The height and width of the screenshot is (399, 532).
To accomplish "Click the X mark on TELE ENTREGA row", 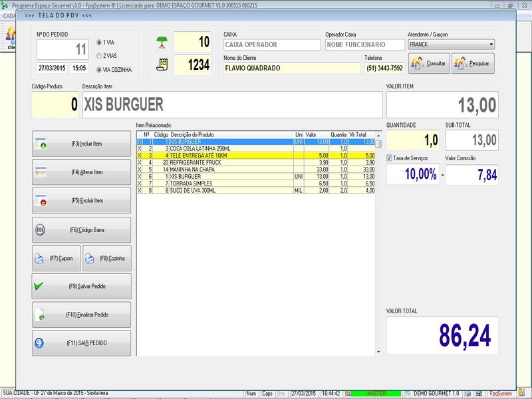I will (140, 156).
